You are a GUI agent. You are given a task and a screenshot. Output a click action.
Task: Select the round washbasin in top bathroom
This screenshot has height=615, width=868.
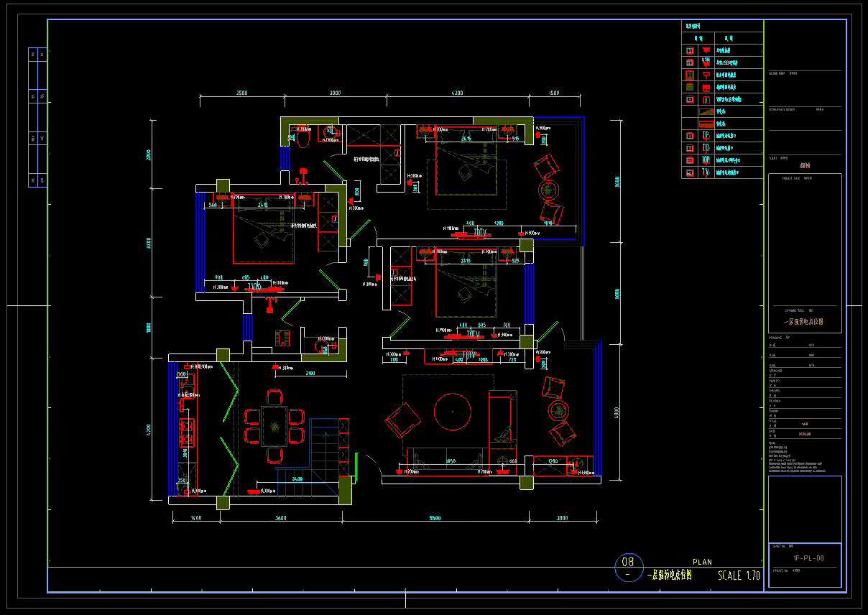click(x=330, y=132)
